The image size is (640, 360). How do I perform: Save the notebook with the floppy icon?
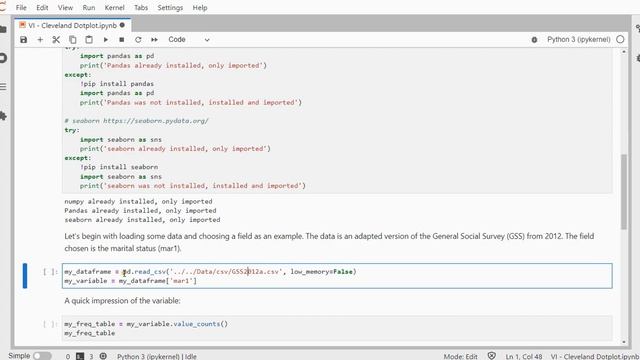[24, 40]
